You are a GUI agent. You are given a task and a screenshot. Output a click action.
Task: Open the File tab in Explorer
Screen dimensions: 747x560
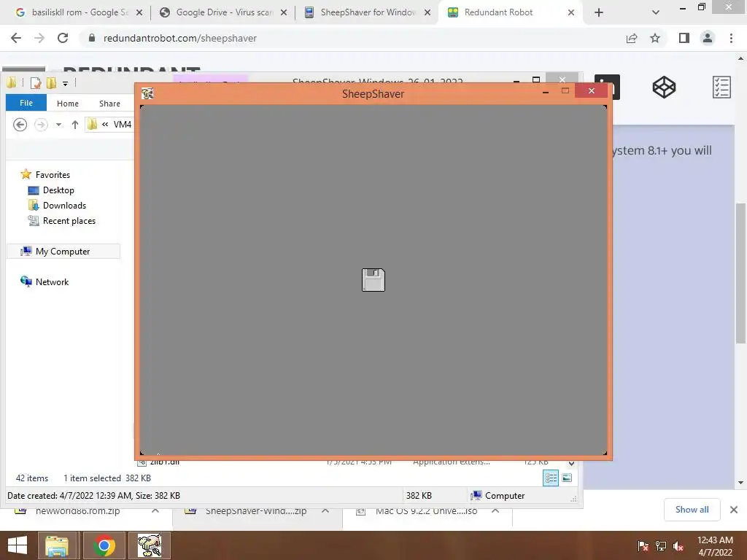(26, 103)
